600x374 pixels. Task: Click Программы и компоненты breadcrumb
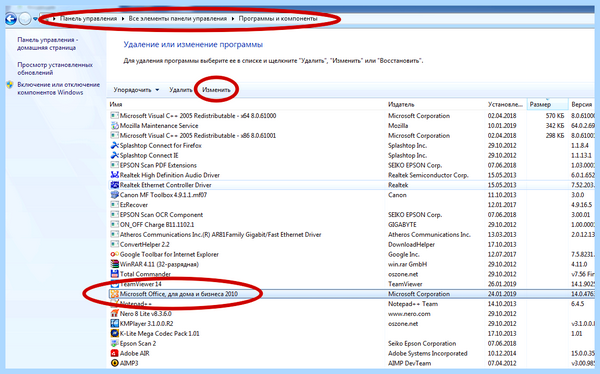pos(278,18)
